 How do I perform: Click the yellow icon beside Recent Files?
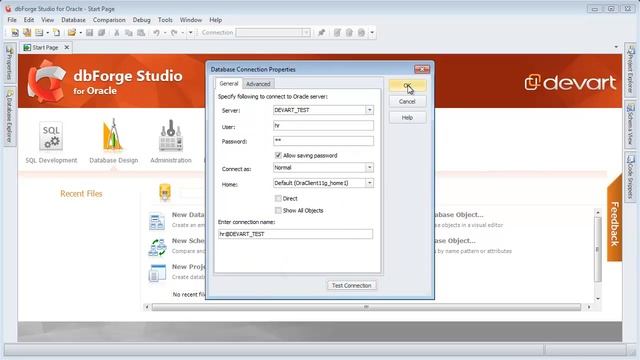[x=165, y=192]
